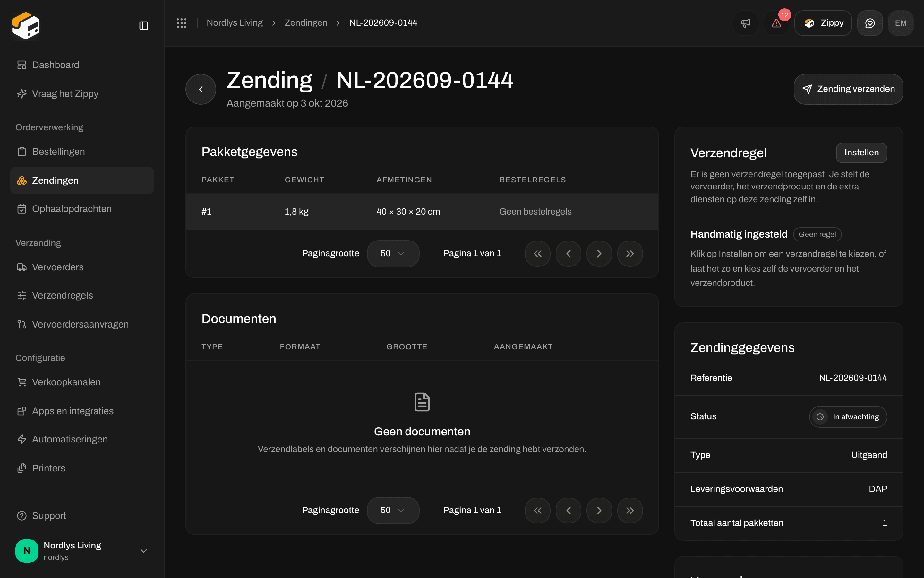Open Ophaalopdrachten in the sidebar
Image resolution: width=924 pixels, height=578 pixels.
[x=82, y=209]
